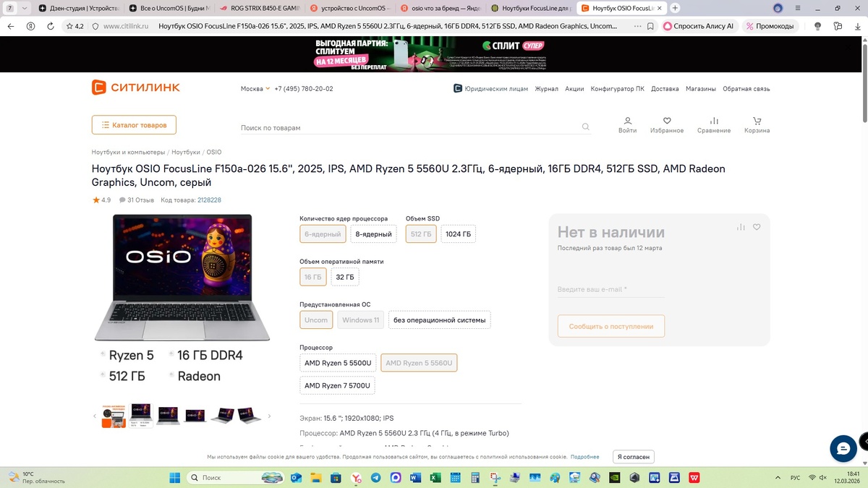The image size is (868, 488).
Task: Switch to Все о UncomOS tab
Action: point(169,8)
